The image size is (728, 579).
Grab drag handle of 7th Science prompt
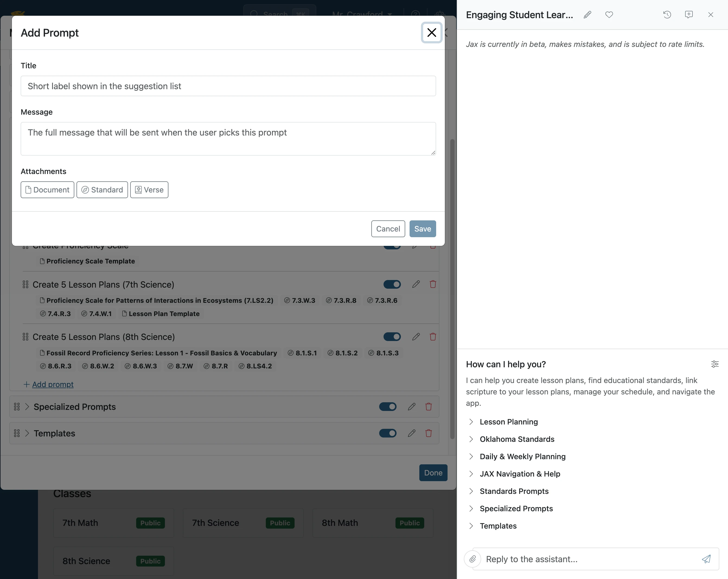coord(25,284)
